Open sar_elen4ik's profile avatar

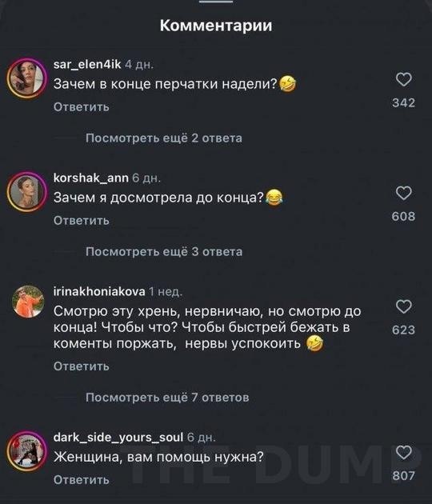(x=27, y=78)
